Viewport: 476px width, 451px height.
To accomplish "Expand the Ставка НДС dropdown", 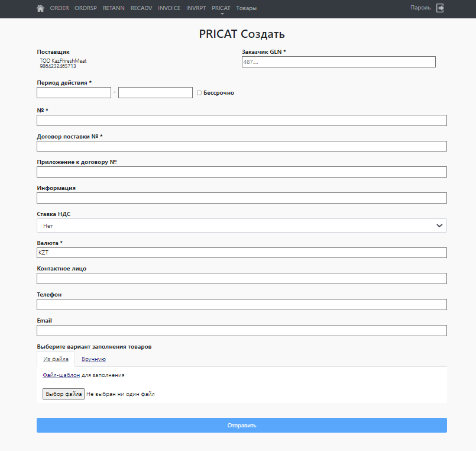I will pos(241,225).
